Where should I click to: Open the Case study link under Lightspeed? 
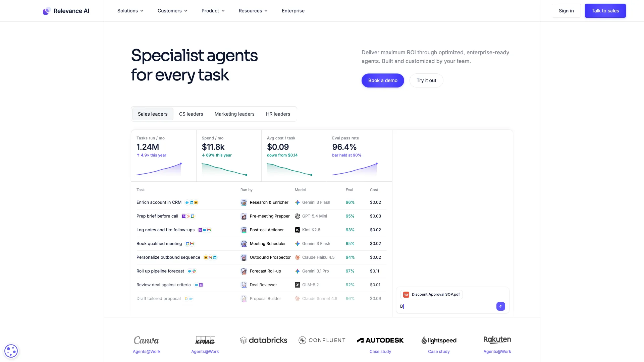[x=439, y=352]
